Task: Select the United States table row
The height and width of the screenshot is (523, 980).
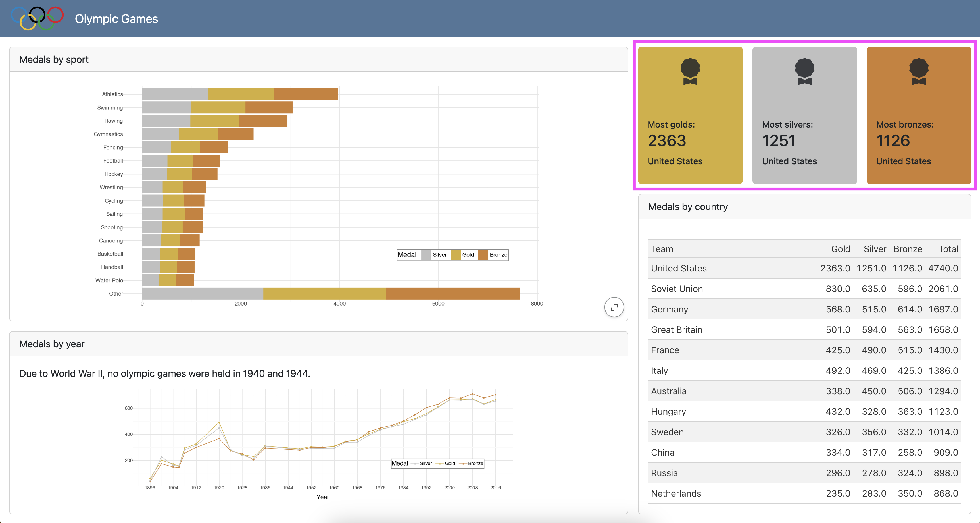Action: tap(804, 268)
